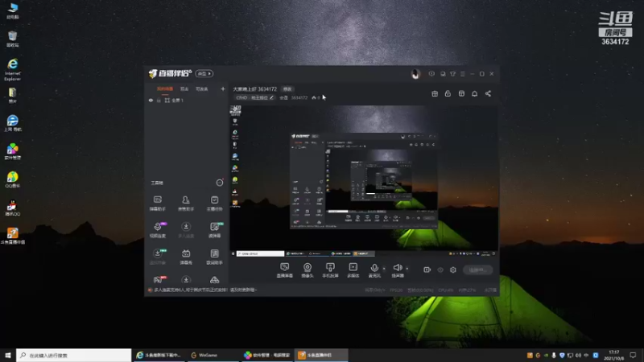Select the second scene tab

point(184,89)
